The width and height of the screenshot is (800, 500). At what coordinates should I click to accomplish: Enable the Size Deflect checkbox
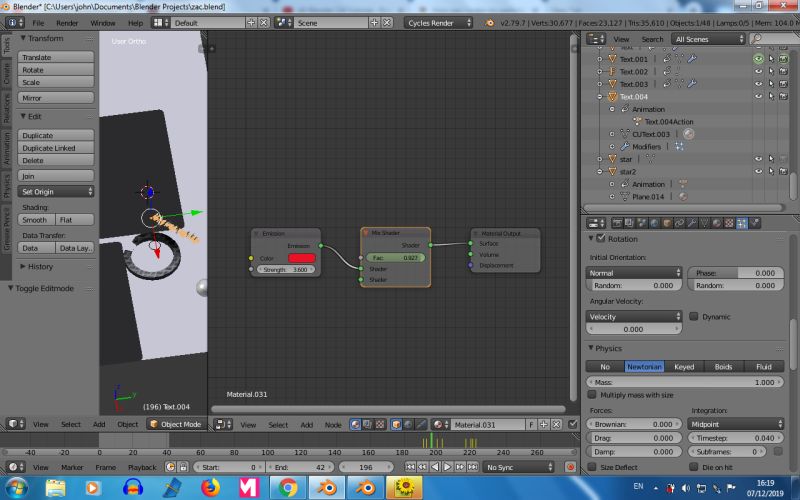pos(592,467)
